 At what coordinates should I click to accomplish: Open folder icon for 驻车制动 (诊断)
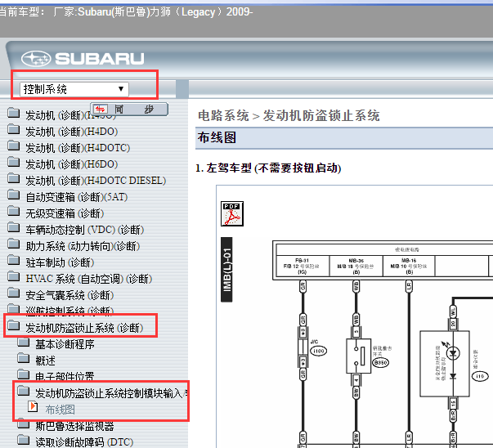[x=14, y=260]
